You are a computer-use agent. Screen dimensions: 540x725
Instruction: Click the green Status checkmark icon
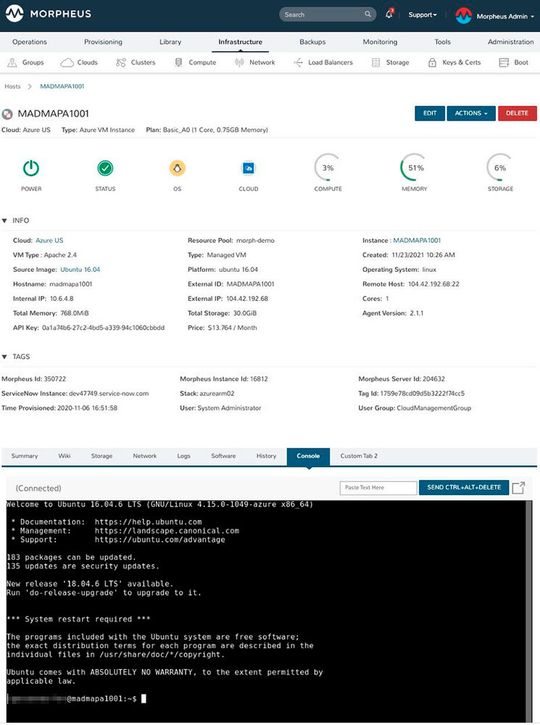point(105,168)
